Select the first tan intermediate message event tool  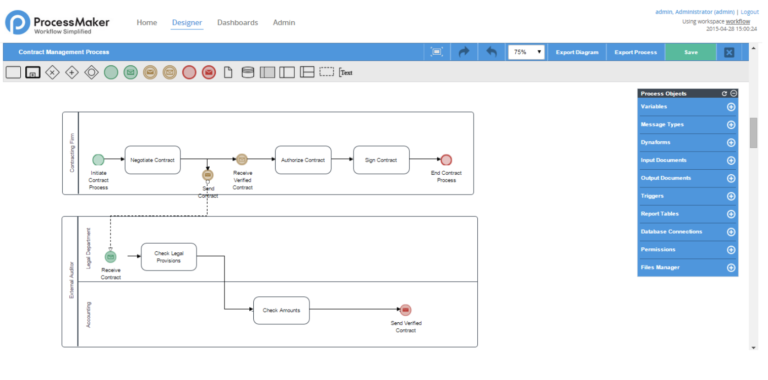click(150, 72)
